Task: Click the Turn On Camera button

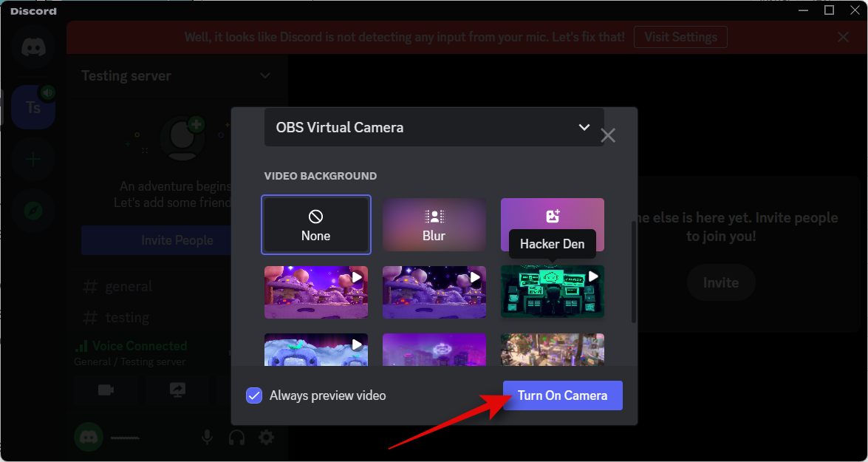Action: pos(562,395)
